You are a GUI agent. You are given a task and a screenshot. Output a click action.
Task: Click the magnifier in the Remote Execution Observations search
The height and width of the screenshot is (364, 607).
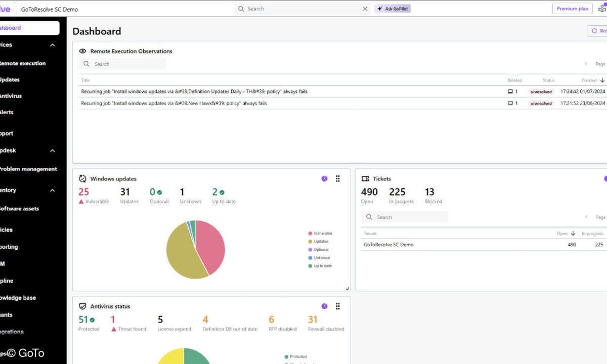tap(86, 64)
